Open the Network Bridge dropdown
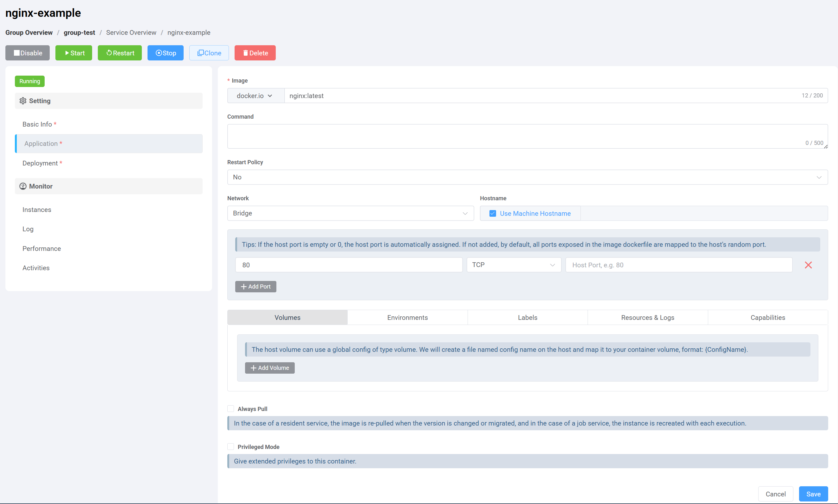The width and height of the screenshot is (838, 504). coord(350,213)
